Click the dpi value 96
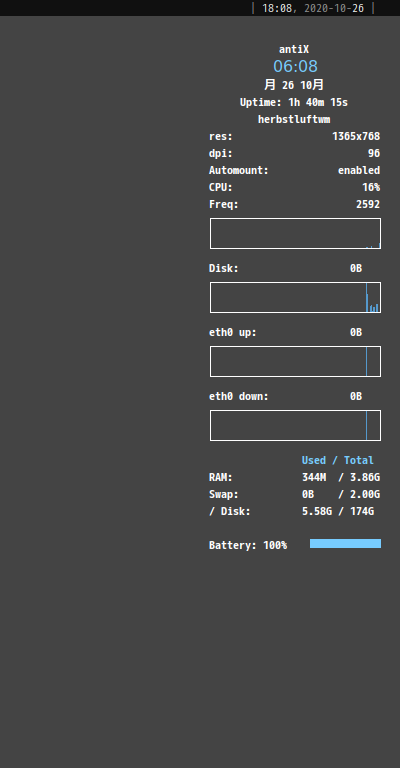This screenshot has width=400, height=768. click(x=374, y=153)
